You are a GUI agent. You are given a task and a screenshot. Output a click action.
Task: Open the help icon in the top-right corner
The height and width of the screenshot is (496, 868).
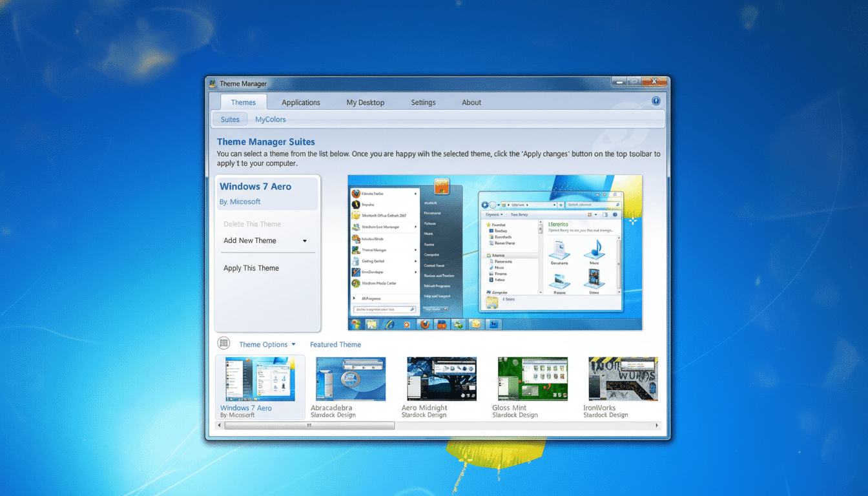[656, 101]
